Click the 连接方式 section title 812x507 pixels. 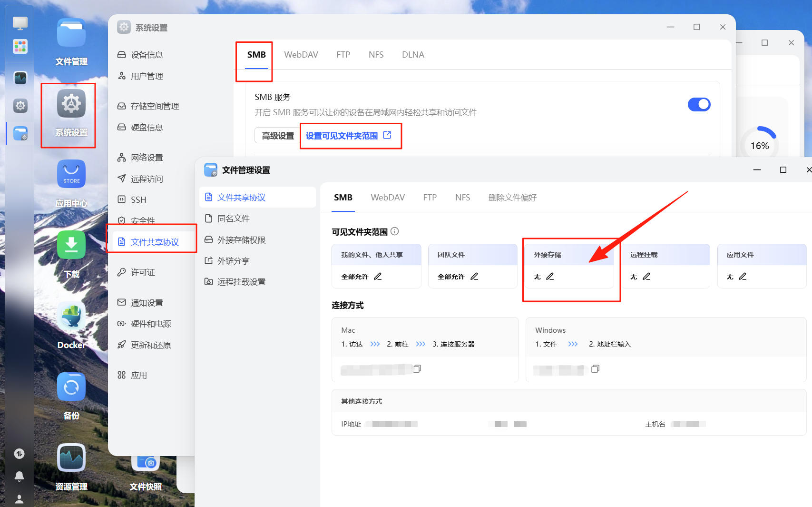[x=347, y=306]
